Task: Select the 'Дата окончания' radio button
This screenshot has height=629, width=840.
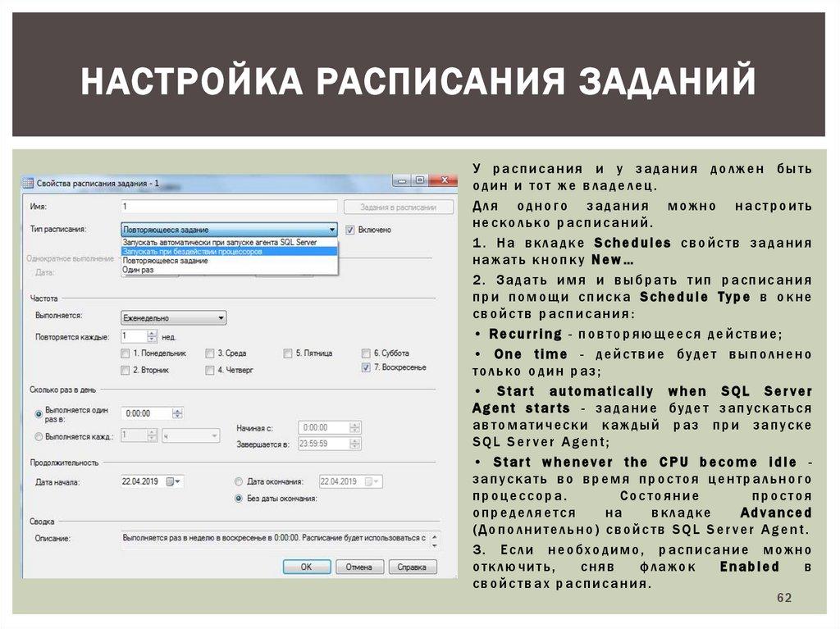Action: coord(239,482)
